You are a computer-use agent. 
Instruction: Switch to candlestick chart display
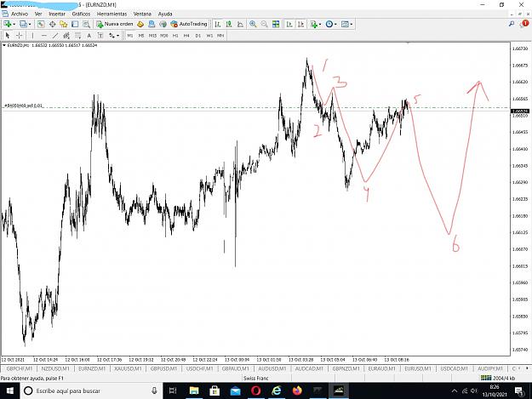(x=229, y=24)
